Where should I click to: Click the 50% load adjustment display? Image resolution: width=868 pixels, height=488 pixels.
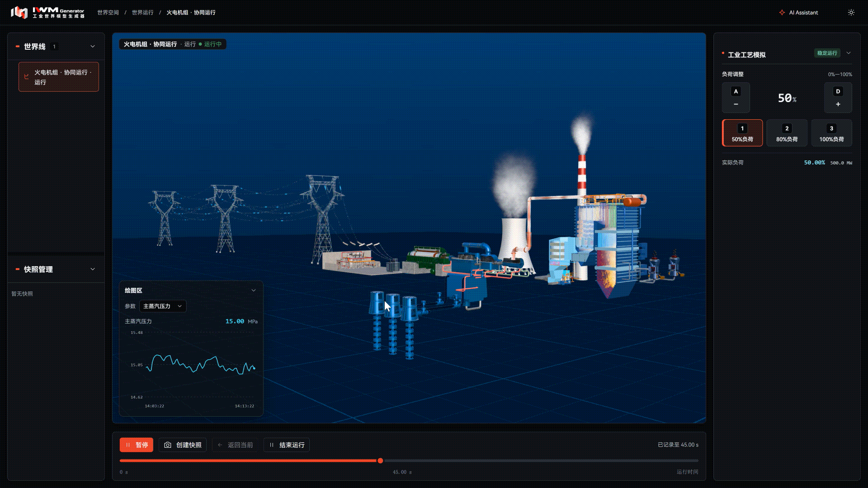[x=787, y=98]
